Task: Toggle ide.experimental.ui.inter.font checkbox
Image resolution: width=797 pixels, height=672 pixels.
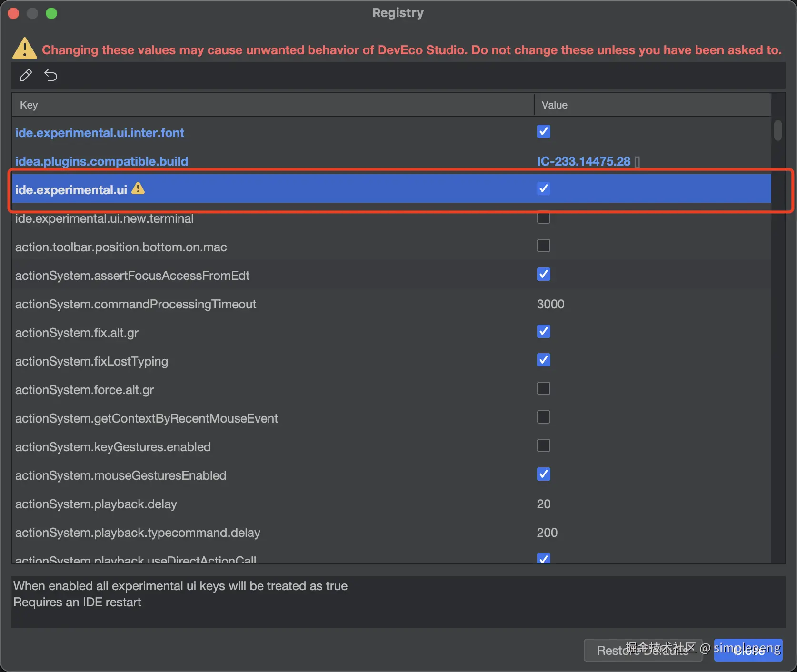Action: [x=543, y=132]
